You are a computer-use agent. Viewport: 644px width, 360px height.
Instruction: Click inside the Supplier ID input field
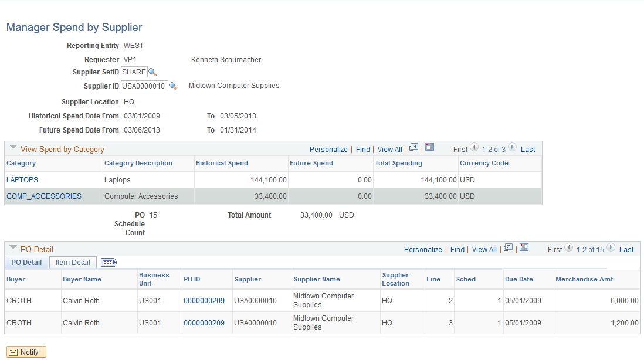pyautogui.click(x=144, y=86)
